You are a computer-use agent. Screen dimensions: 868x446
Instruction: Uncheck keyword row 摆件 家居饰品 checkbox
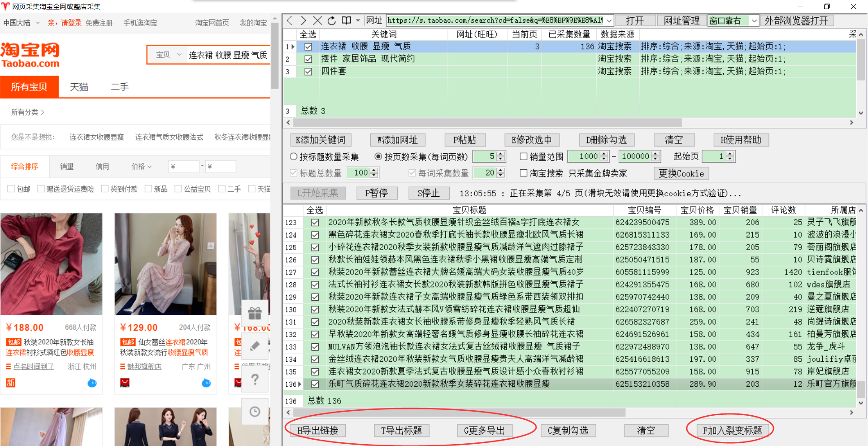[x=308, y=59]
